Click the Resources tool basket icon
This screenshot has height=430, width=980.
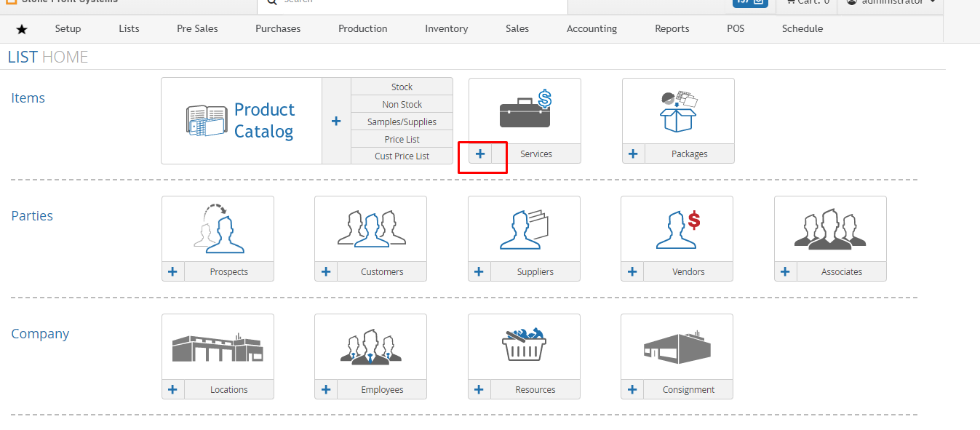[524, 344]
